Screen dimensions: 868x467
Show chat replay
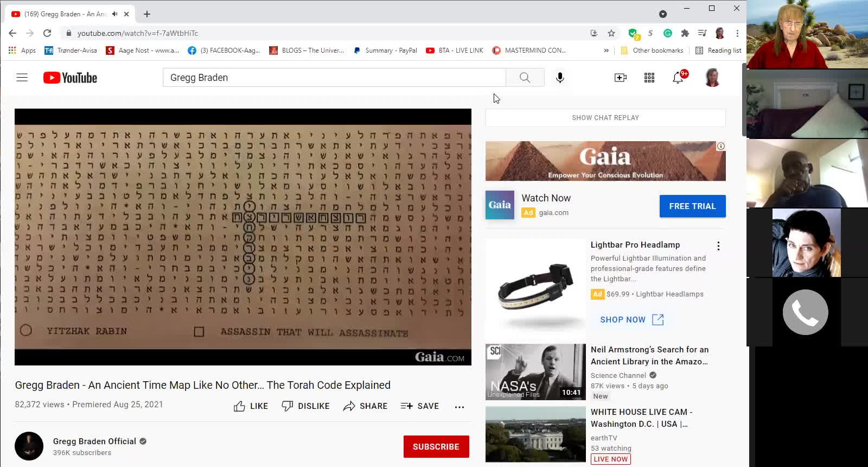click(605, 118)
